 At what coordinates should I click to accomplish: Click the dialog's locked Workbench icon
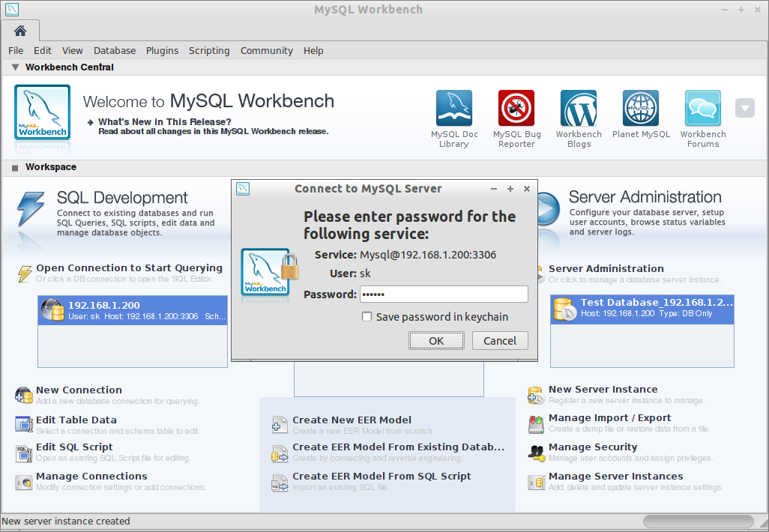point(269,272)
